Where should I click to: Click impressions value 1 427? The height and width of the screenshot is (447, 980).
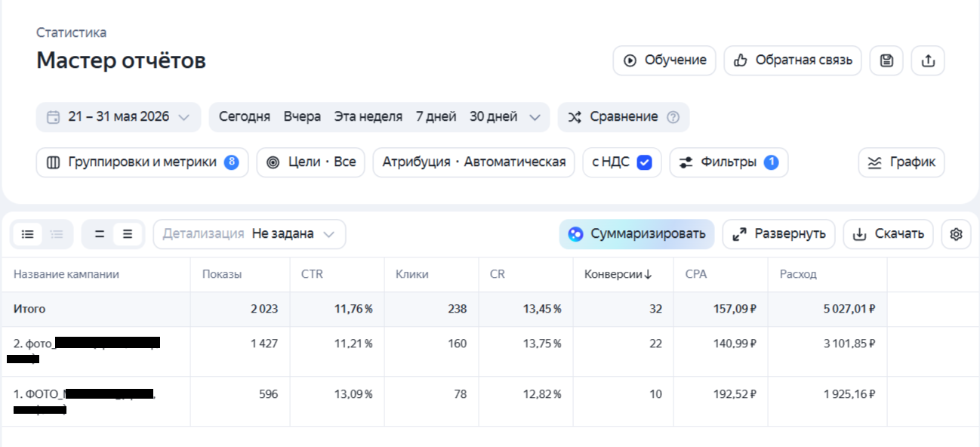click(264, 344)
